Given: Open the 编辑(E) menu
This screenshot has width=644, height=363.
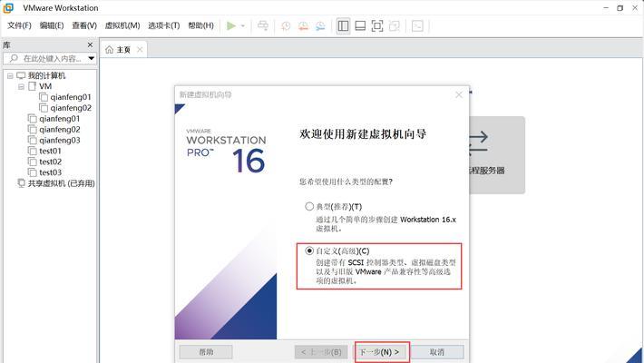Looking at the screenshot, I should click(52, 25).
